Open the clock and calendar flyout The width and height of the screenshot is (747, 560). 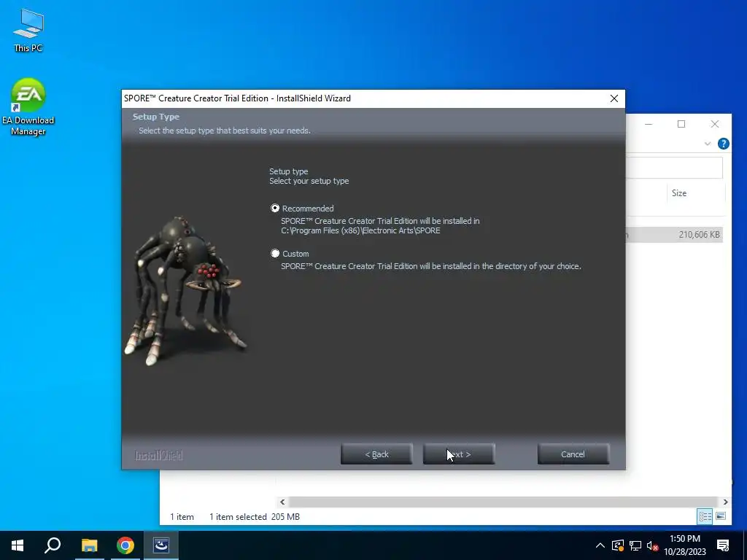684,545
